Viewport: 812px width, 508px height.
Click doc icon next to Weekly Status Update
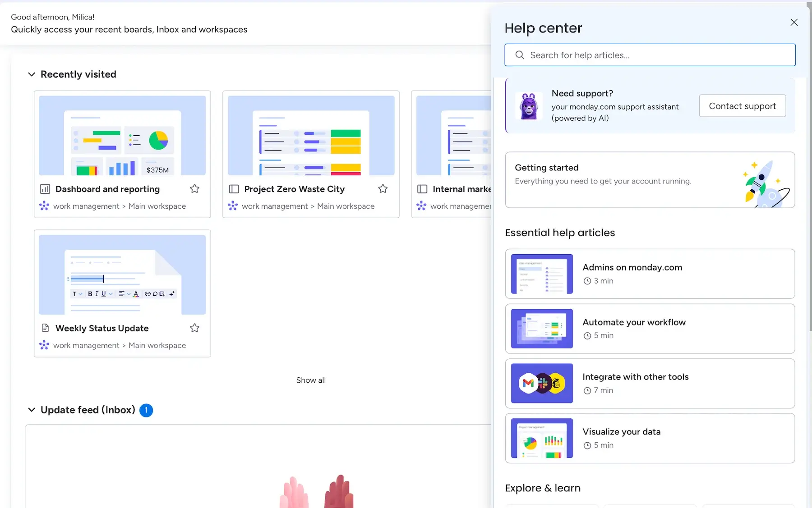[45, 328]
